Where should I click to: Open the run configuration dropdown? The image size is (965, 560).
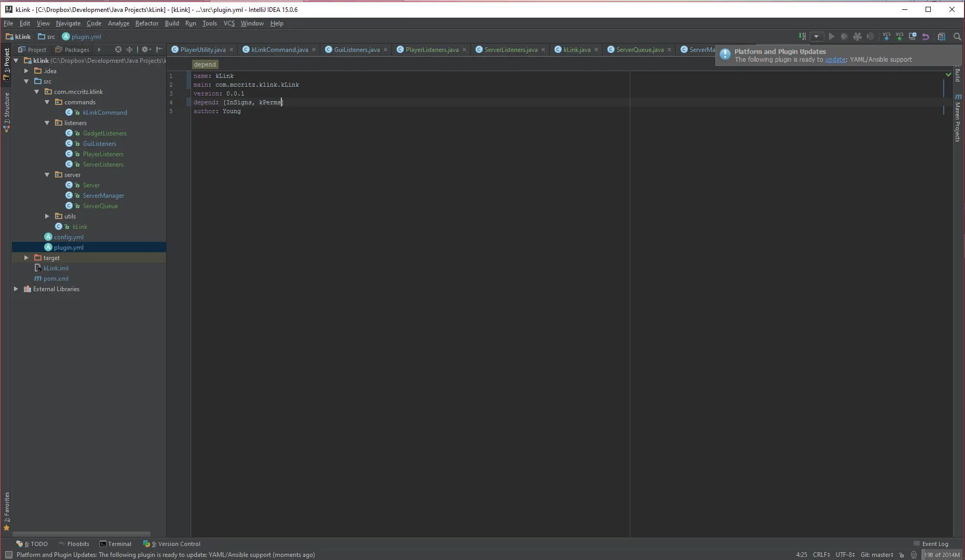[817, 36]
